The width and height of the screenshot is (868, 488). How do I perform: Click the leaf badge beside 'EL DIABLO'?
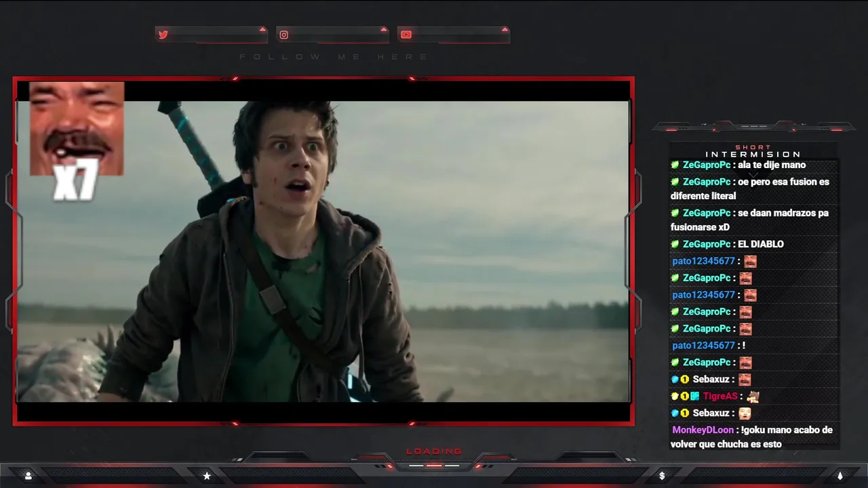(675, 244)
